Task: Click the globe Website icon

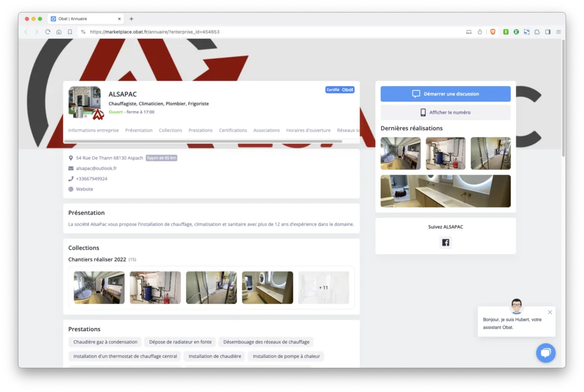Action: pos(71,189)
